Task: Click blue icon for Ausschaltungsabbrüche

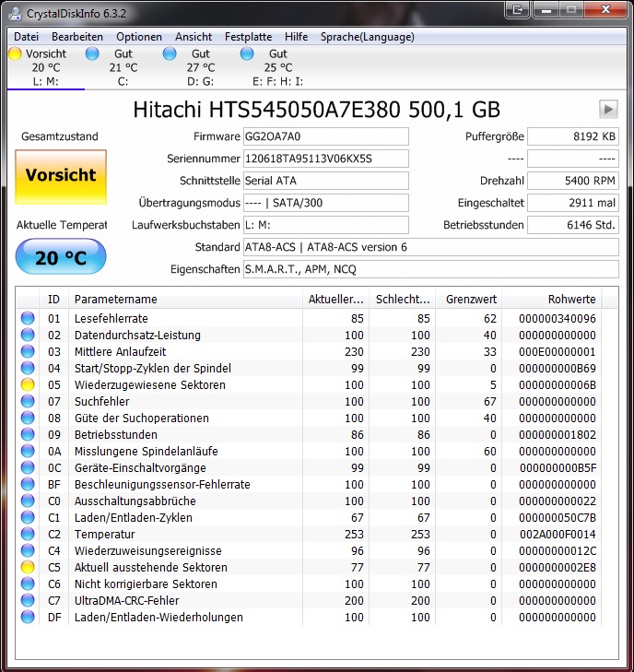Action: (x=28, y=501)
